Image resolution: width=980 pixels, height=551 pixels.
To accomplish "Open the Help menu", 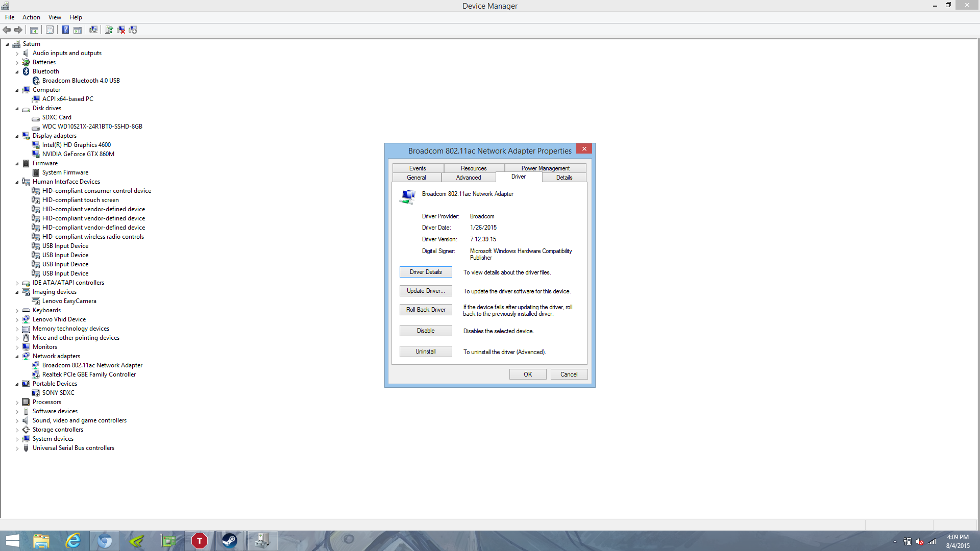I will [76, 17].
